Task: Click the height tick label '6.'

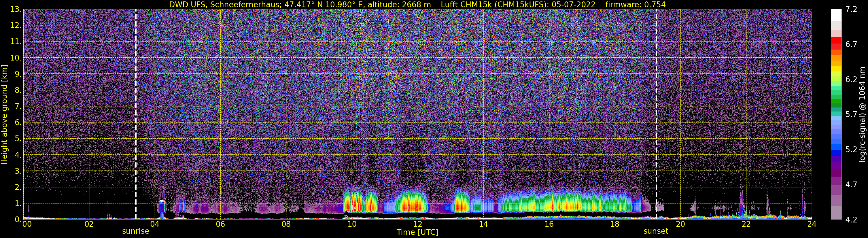Action: click(x=18, y=122)
